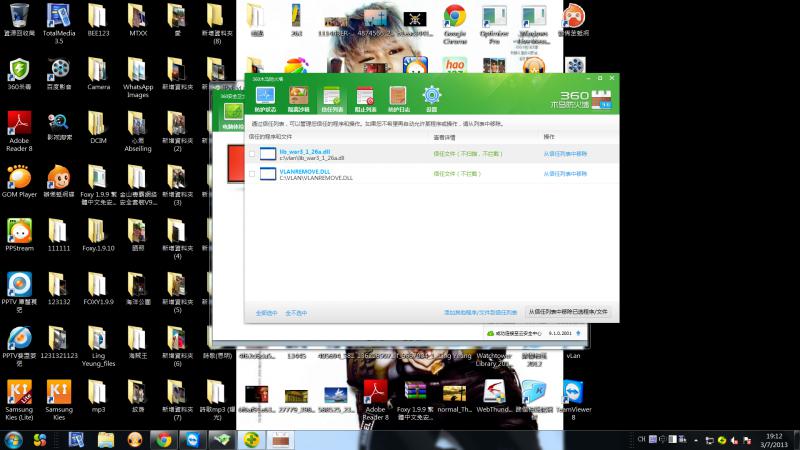The width and height of the screenshot is (800, 450).
Task: Open the 隔离沙箱 sandbox isolation panel
Action: click(x=298, y=98)
